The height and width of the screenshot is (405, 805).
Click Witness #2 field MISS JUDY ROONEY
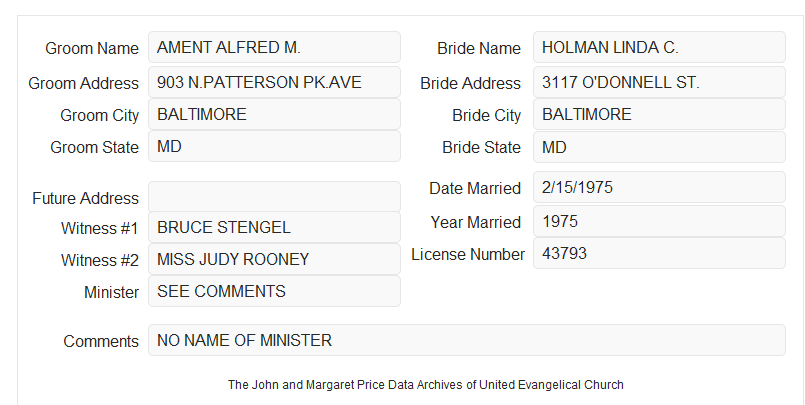click(x=274, y=259)
